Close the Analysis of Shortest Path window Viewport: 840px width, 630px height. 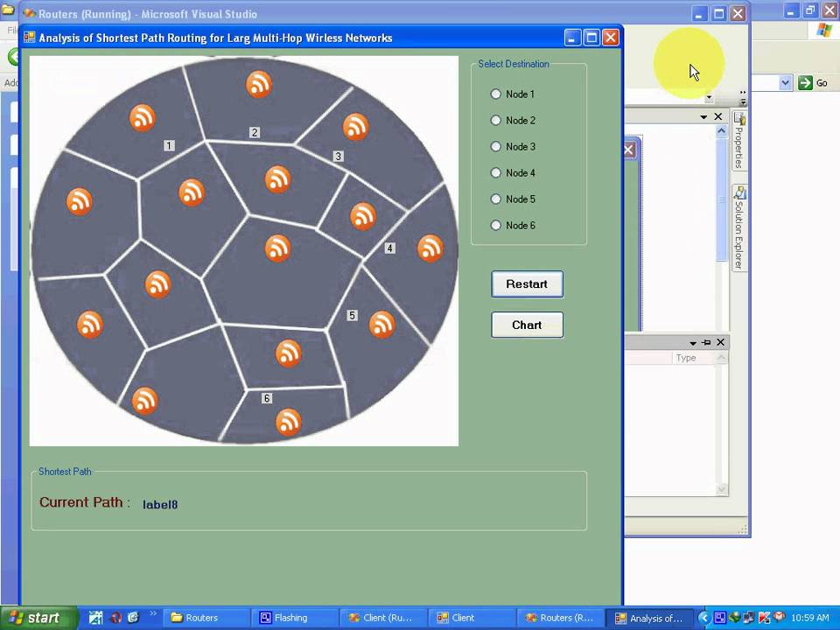[611, 38]
